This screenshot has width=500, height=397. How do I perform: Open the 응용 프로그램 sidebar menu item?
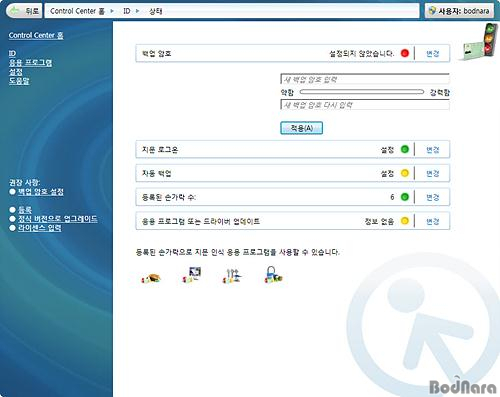pos(30,63)
